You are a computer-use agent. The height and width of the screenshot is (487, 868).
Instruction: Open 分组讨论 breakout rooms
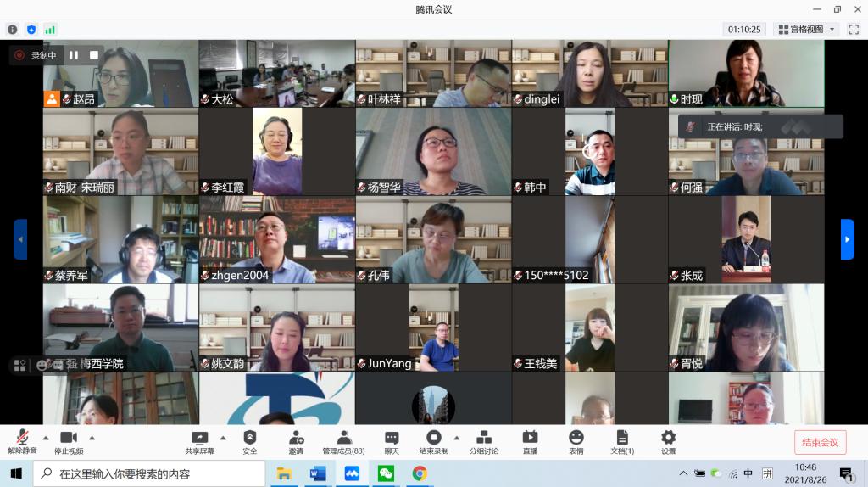484,441
